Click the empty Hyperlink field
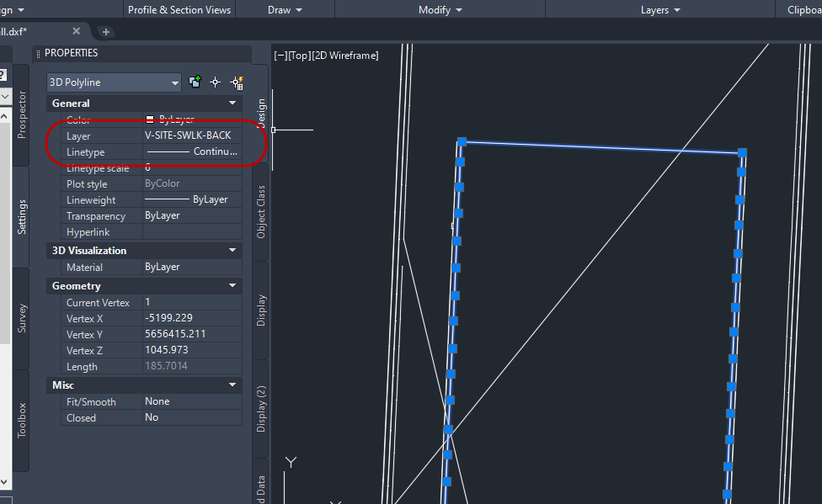Image resolution: width=822 pixels, height=504 pixels. click(x=192, y=231)
